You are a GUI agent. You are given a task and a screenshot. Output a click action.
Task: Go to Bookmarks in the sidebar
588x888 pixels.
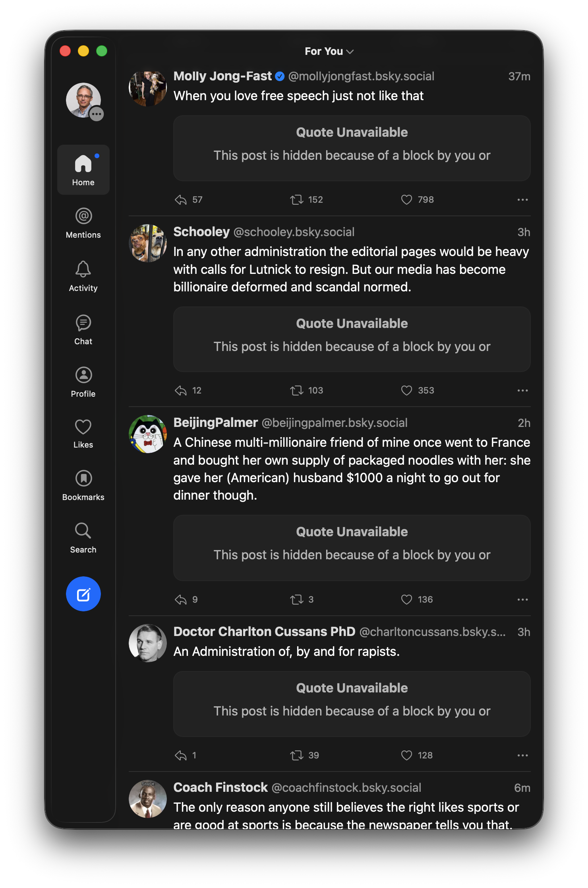(x=83, y=485)
